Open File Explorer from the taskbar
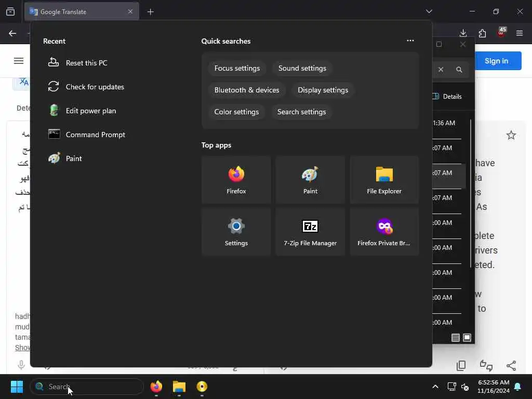Screen dimensions: 532x399 pyautogui.click(x=179, y=387)
